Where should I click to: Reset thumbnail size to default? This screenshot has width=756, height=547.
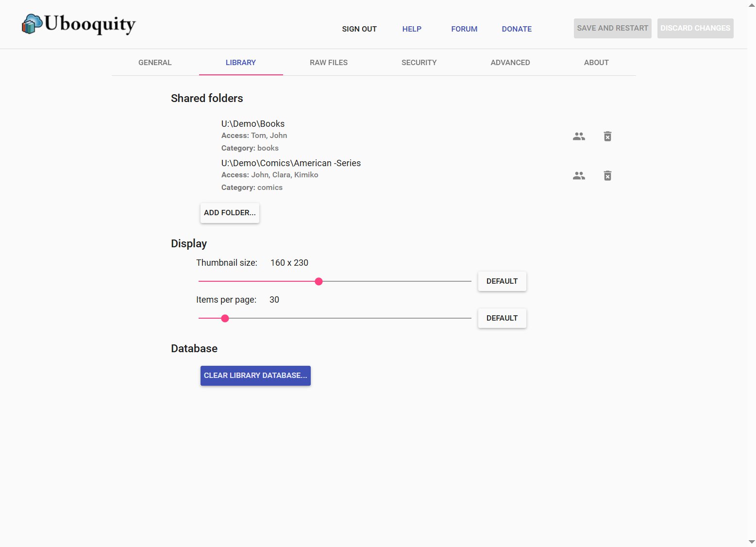click(502, 281)
